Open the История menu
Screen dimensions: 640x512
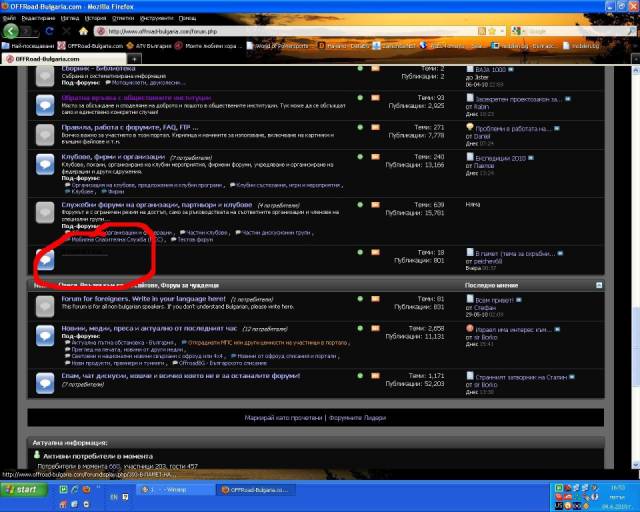(96, 18)
